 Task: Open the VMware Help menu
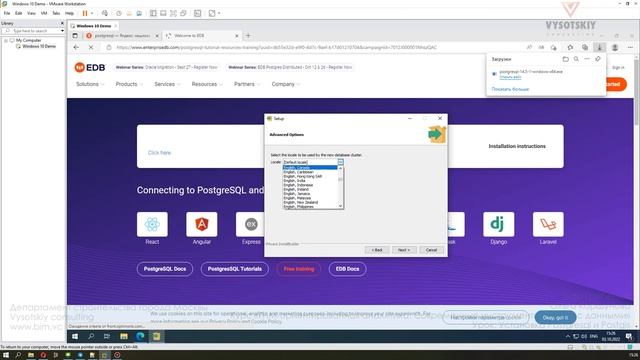(69, 13)
